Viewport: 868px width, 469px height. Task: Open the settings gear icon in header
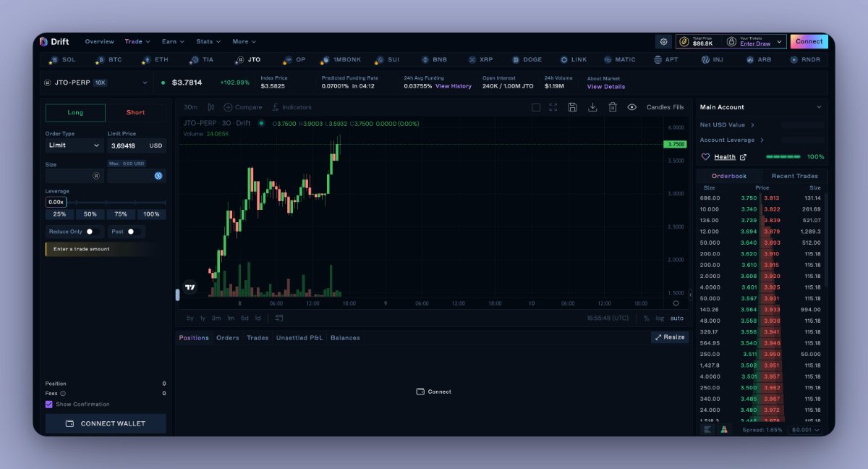click(x=663, y=42)
